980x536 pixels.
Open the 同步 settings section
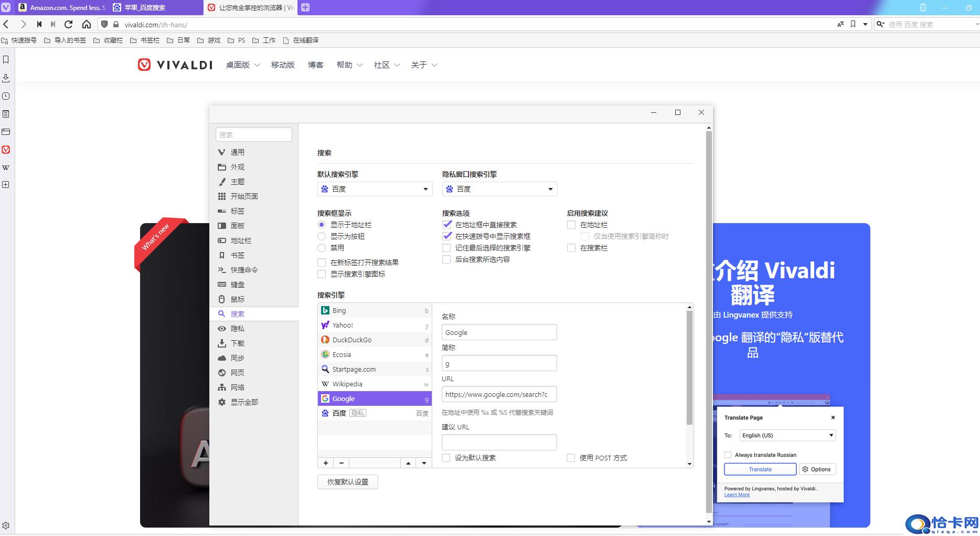(x=237, y=358)
